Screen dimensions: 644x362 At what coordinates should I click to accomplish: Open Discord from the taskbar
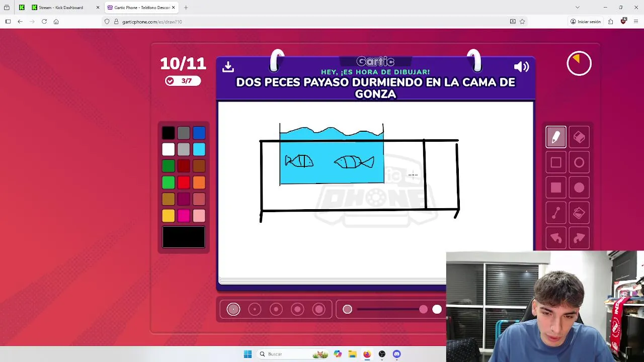[396, 354]
